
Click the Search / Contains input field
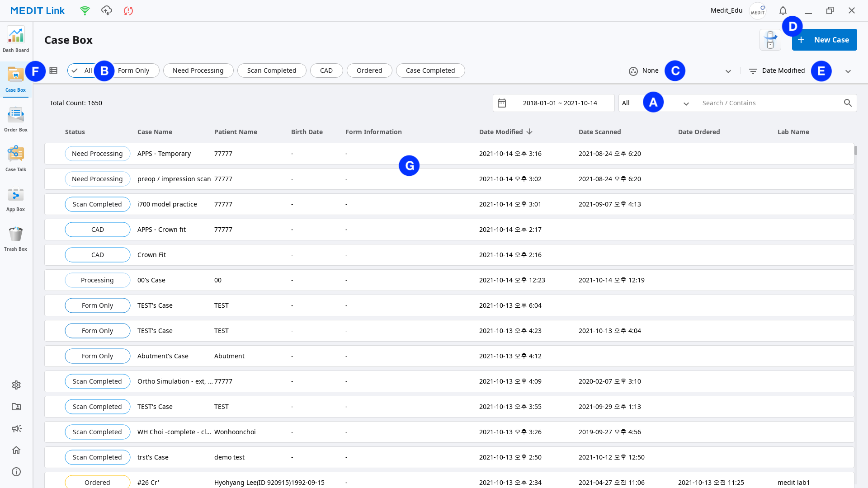click(x=769, y=103)
